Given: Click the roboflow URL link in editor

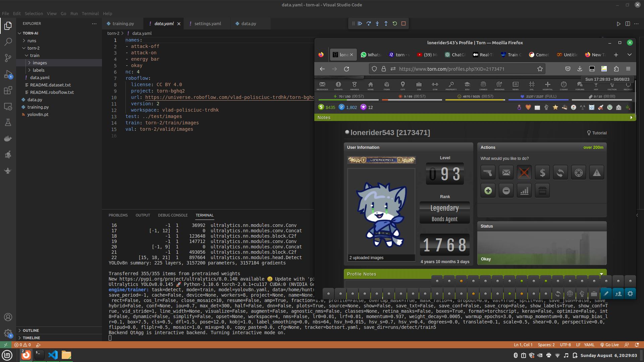Looking at the screenshot, I should pyautogui.click(x=229, y=97).
